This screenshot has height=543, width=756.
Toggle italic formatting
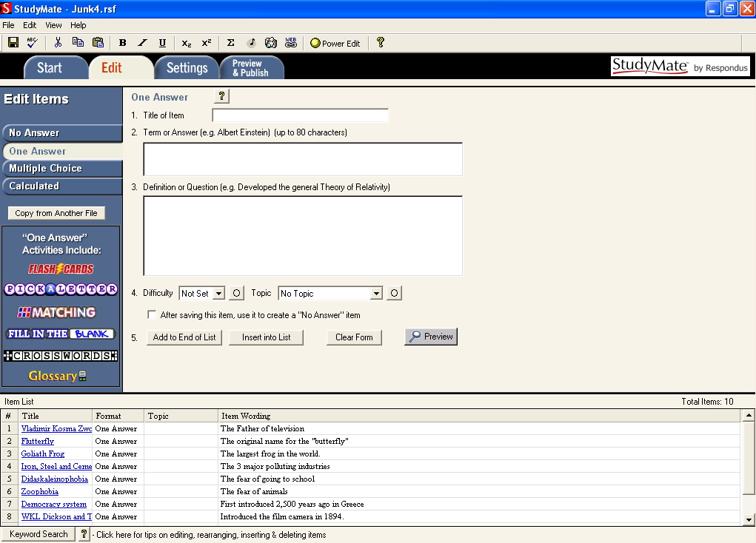click(142, 43)
